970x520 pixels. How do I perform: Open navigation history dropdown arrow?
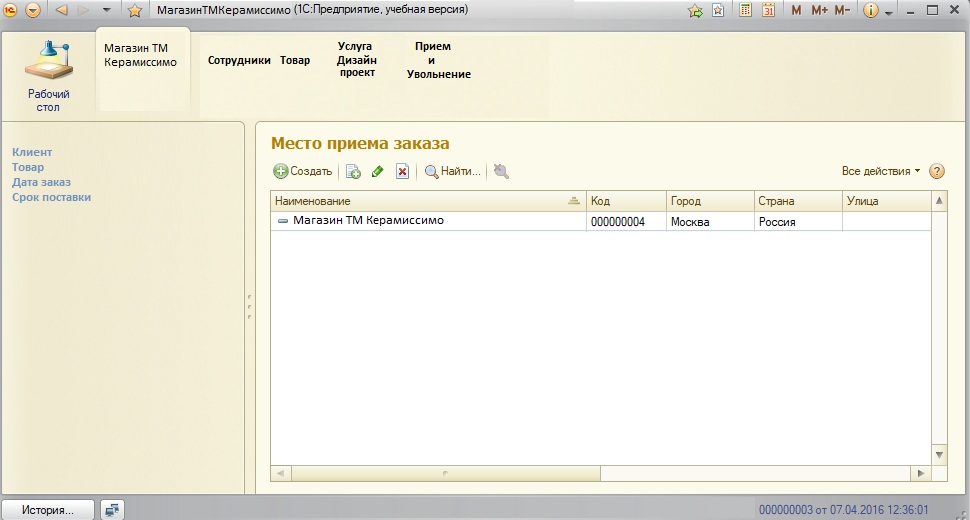coord(106,10)
